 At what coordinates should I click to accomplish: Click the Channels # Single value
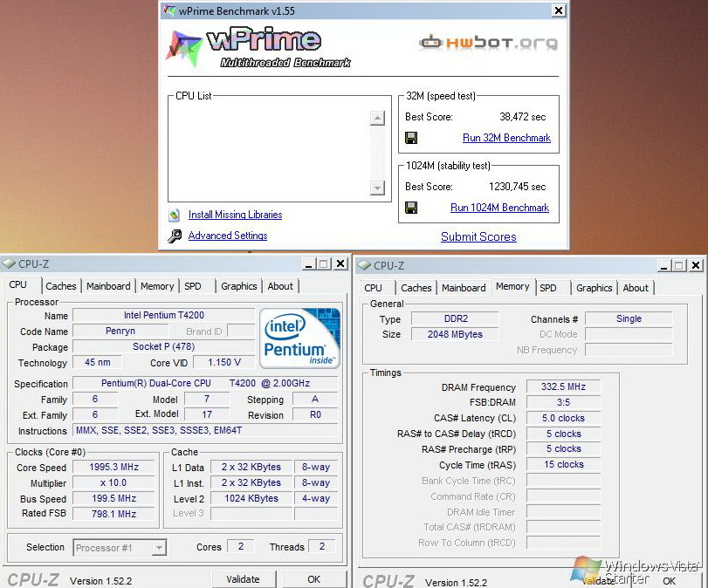point(629,318)
